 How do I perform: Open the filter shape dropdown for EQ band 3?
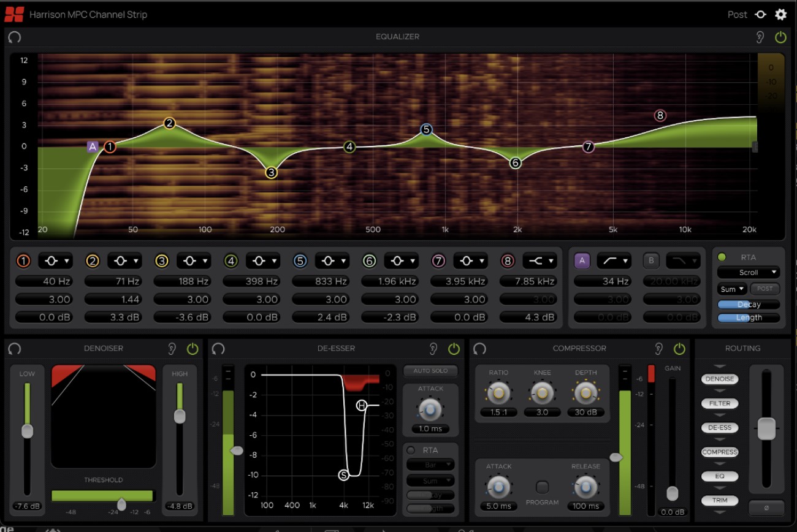click(x=194, y=260)
